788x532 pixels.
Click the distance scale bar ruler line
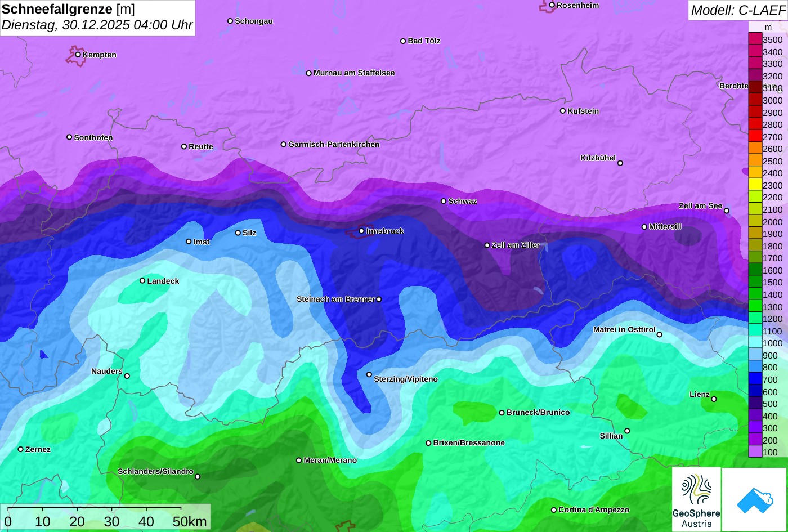coord(95,508)
